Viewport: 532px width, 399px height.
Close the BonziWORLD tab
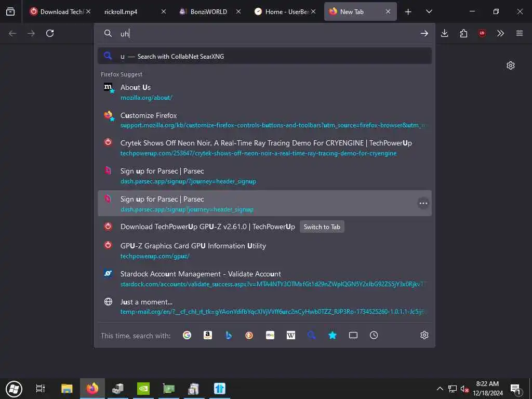pyautogui.click(x=238, y=11)
